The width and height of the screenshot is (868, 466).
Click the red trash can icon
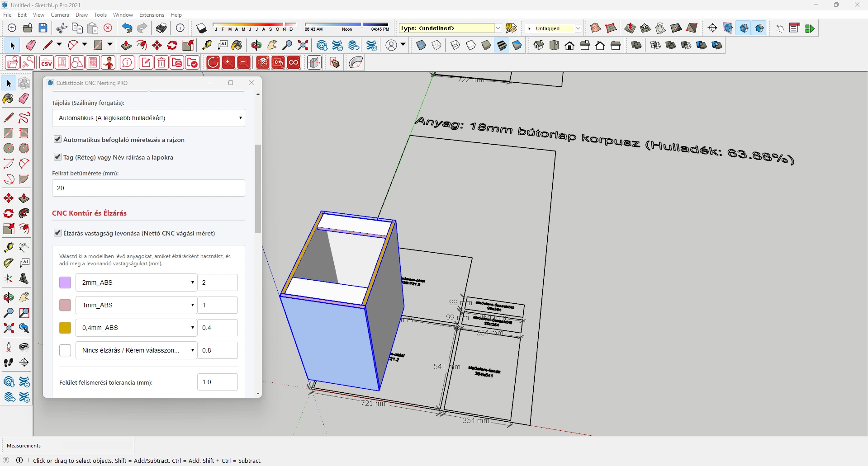coord(161,63)
